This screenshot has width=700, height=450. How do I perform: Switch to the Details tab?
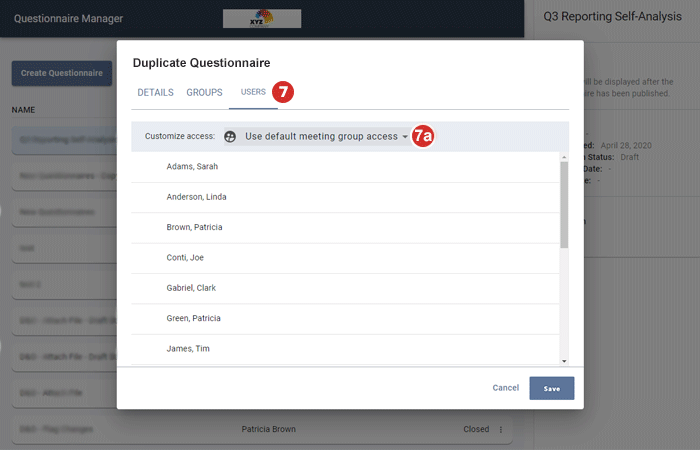(x=155, y=93)
